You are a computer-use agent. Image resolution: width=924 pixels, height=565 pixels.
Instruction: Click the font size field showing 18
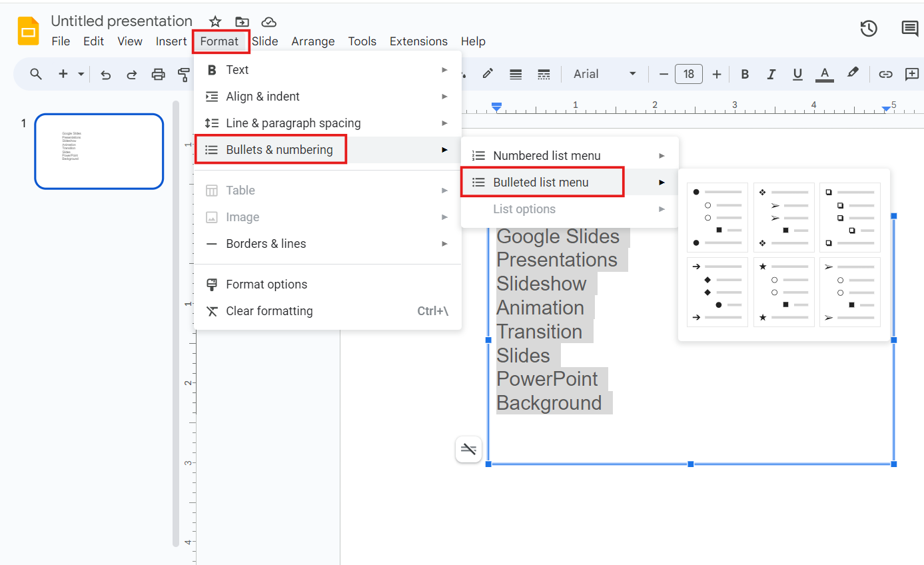689,74
